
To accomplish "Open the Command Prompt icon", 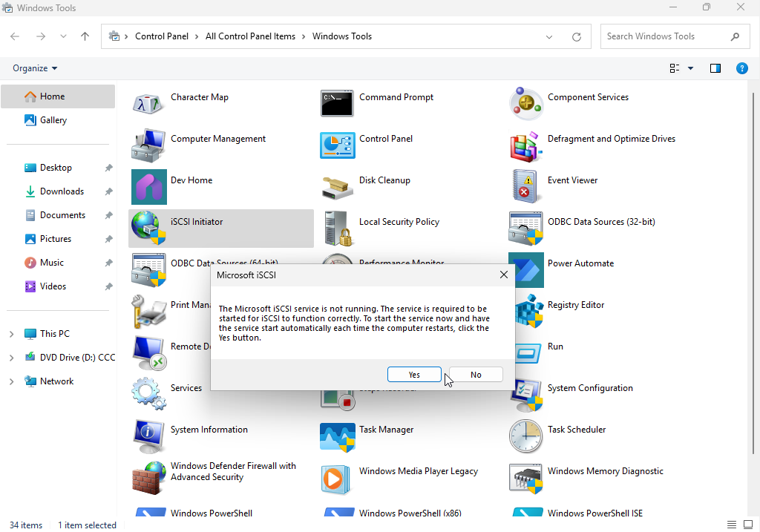I will click(337, 103).
